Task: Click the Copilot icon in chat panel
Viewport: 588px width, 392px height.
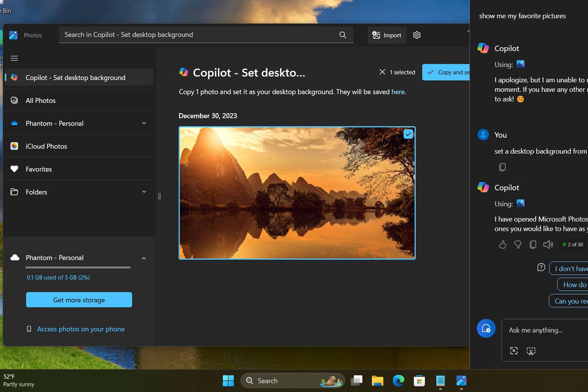Action: coord(483,48)
